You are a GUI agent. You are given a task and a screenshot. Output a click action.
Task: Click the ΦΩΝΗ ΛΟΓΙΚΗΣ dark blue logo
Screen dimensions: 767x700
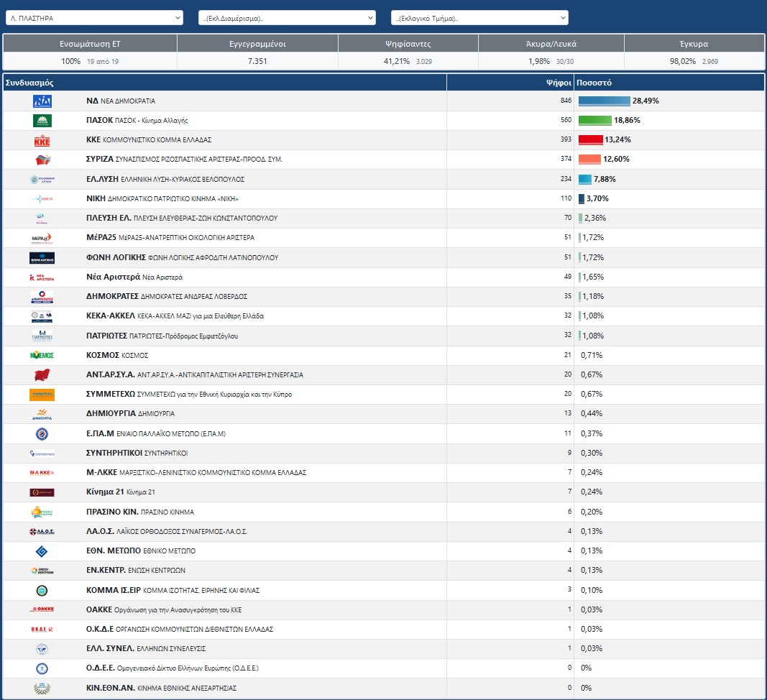coord(42,258)
